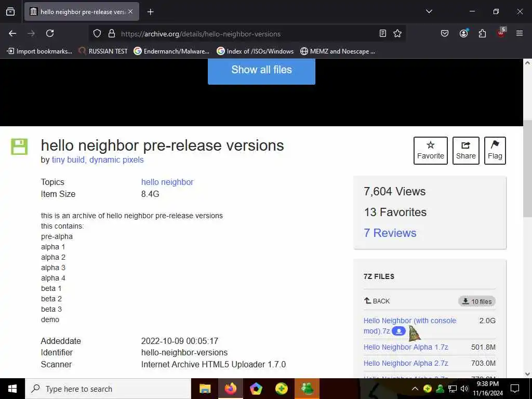Open the MEMZ and Noescape bookmark
Screen dimensions: 532x399
(x=338, y=51)
